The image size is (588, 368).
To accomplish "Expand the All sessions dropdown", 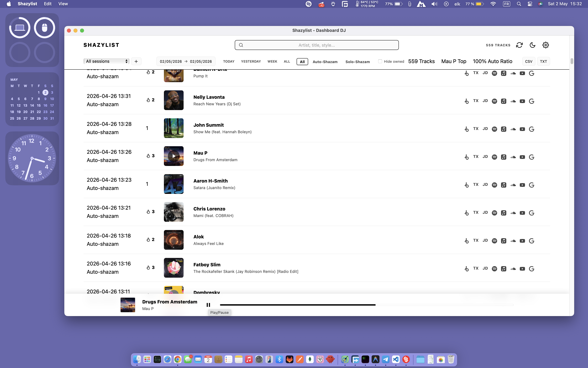I will click(x=106, y=61).
